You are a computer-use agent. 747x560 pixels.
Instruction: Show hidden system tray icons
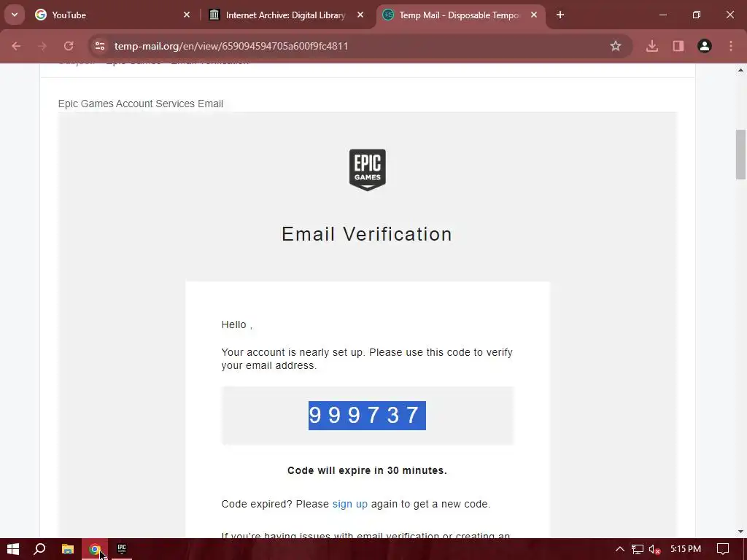tap(620, 549)
